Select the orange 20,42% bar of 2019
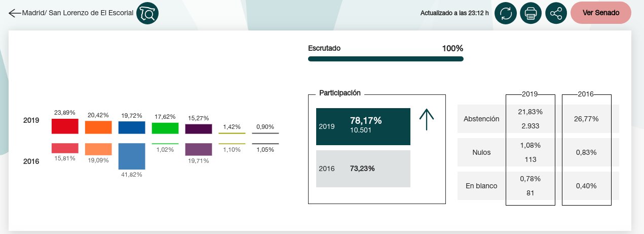 (98, 127)
